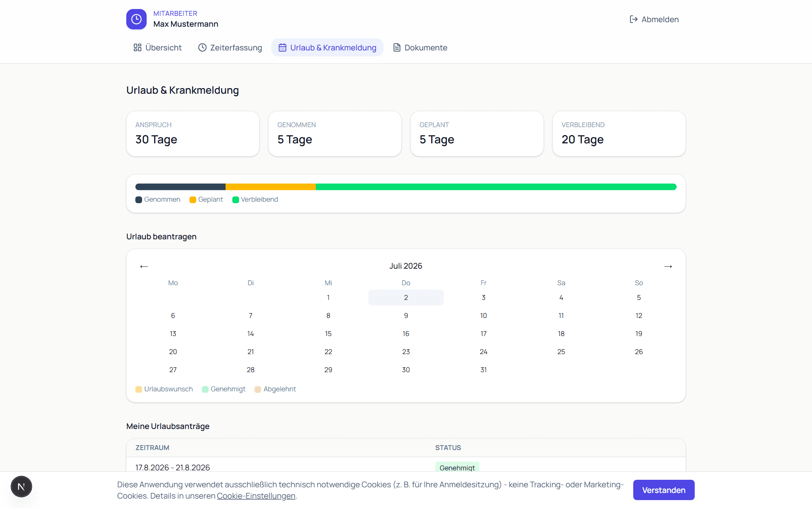Click the Genehmigt status badge
Viewport: 812px width, 508px height.
pos(457,467)
